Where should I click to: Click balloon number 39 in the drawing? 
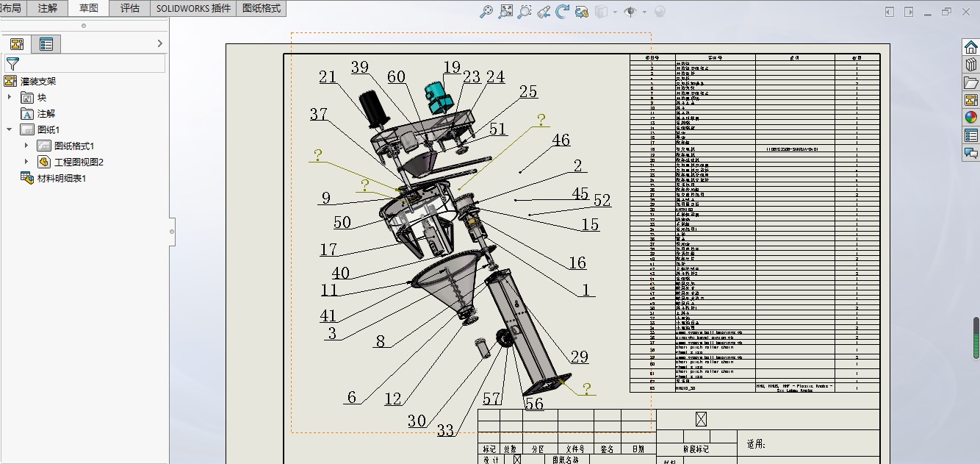tap(360, 68)
